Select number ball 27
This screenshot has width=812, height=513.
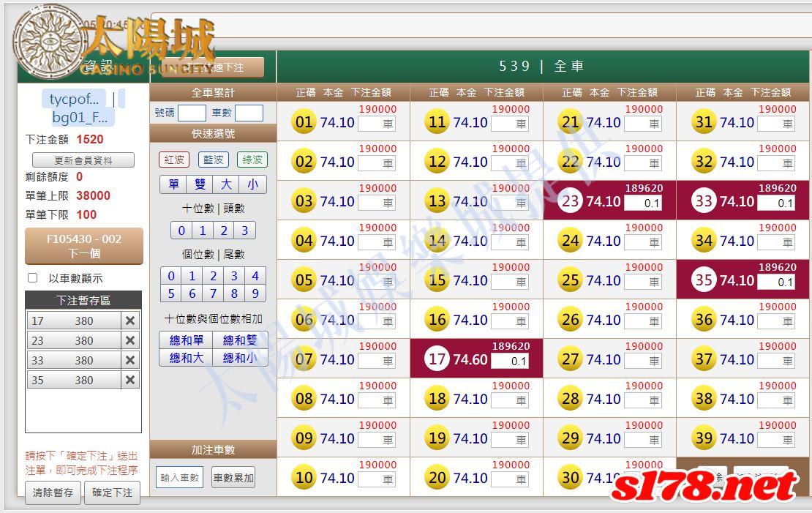pyautogui.click(x=570, y=359)
